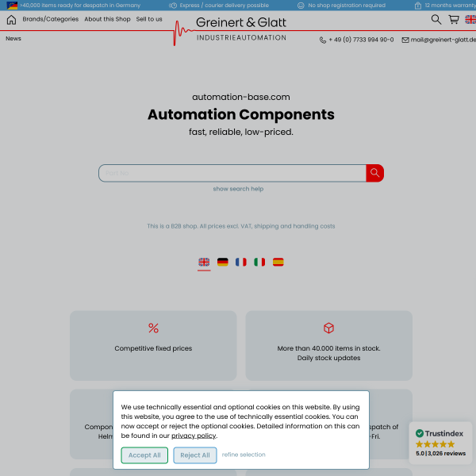Open the header search magnifier icon
This screenshot has width=476, height=476.
point(436,19)
